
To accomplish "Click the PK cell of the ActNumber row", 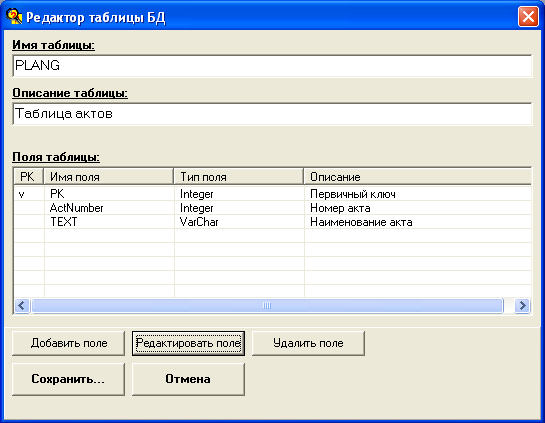I will coord(29,208).
